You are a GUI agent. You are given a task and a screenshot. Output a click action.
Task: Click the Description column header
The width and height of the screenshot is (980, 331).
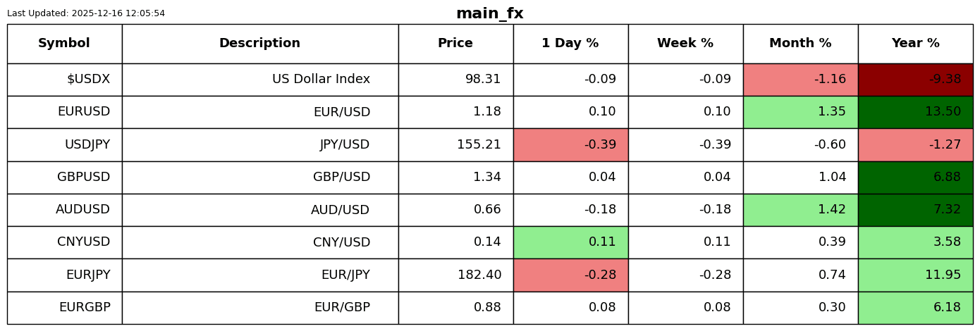[259, 44]
